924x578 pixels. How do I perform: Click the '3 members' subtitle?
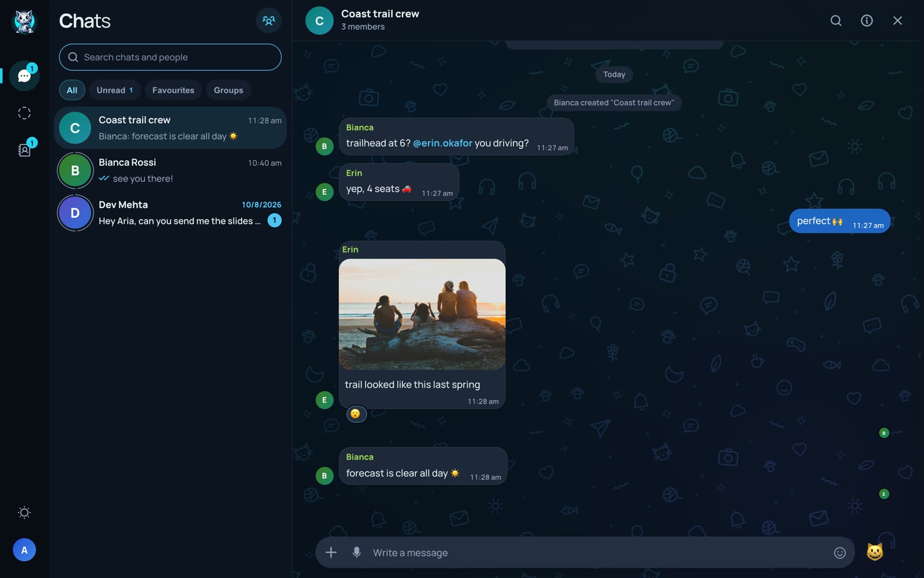tap(363, 27)
